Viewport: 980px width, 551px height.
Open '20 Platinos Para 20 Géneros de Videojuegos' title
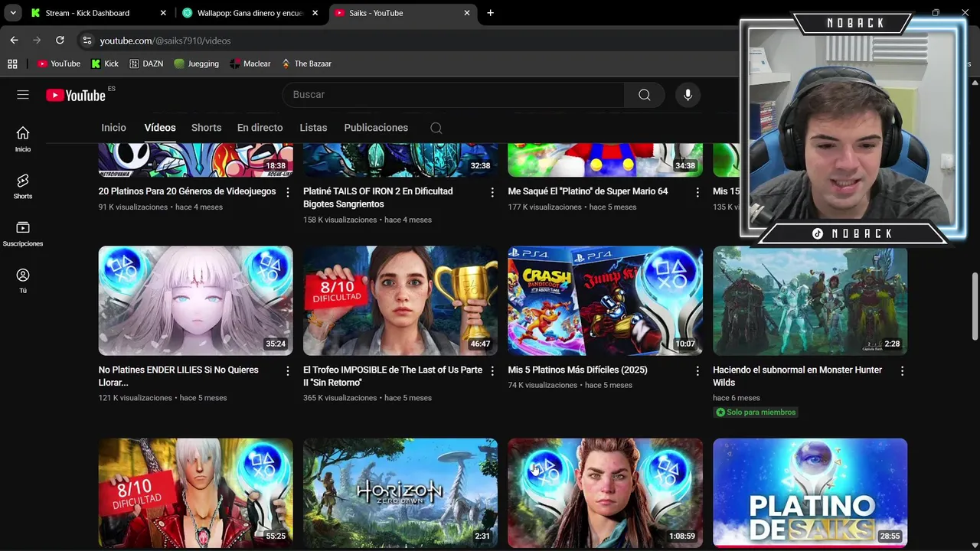187,191
